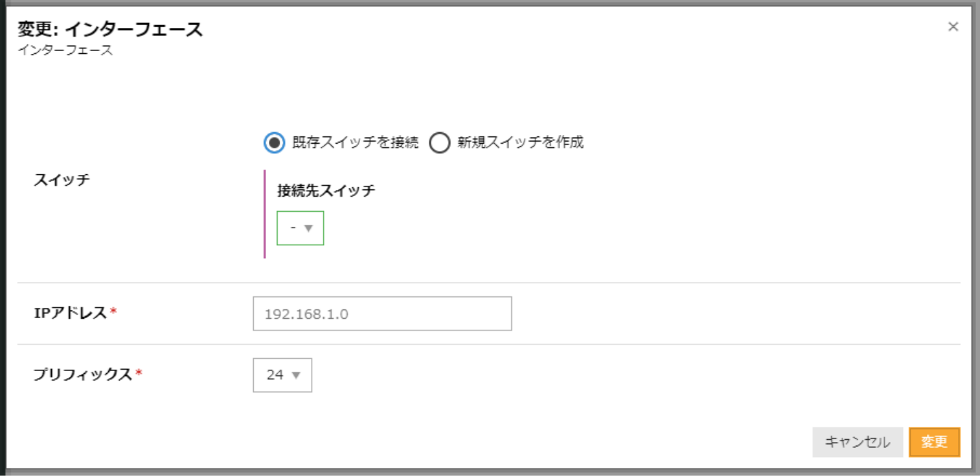Click the 接続先スイッチ heading

point(326,191)
